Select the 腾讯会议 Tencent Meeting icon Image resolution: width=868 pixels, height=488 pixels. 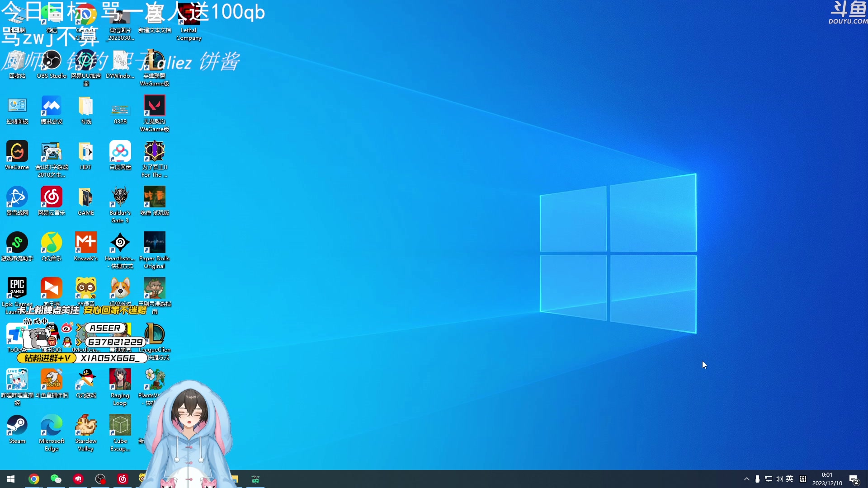tap(52, 110)
